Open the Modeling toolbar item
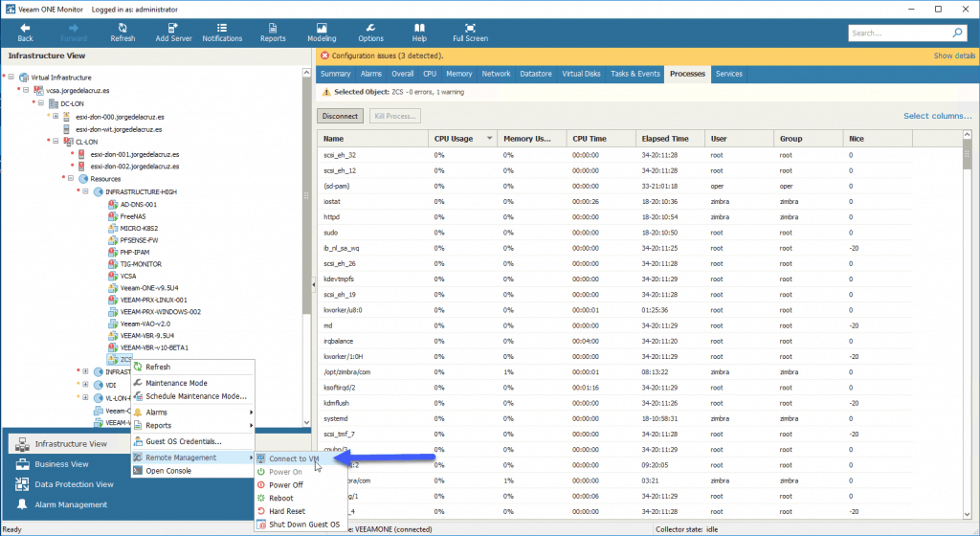The height and width of the screenshot is (536, 980). click(x=322, y=33)
